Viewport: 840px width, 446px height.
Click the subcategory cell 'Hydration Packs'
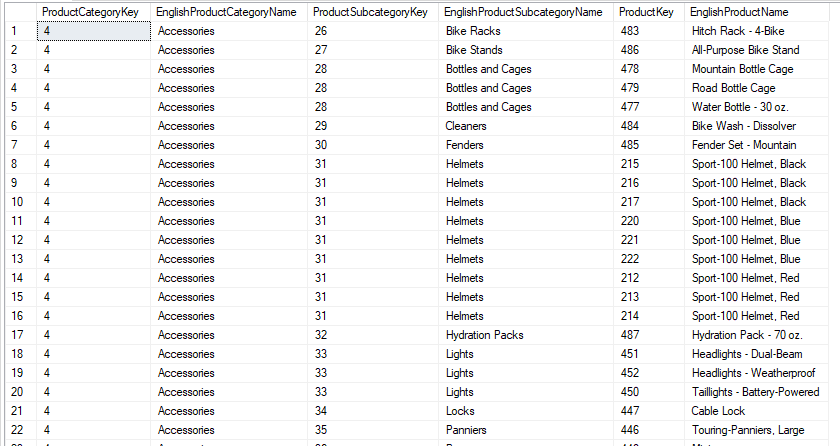coord(526,335)
